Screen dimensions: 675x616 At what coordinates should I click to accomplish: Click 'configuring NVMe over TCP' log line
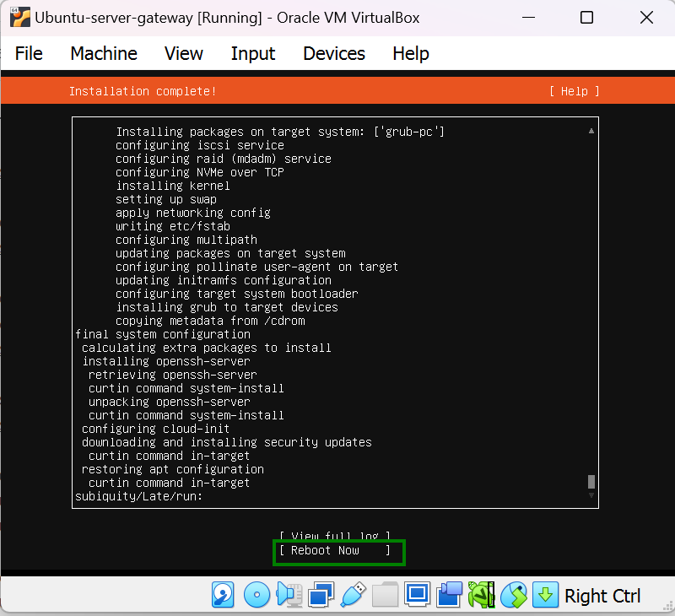200,172
